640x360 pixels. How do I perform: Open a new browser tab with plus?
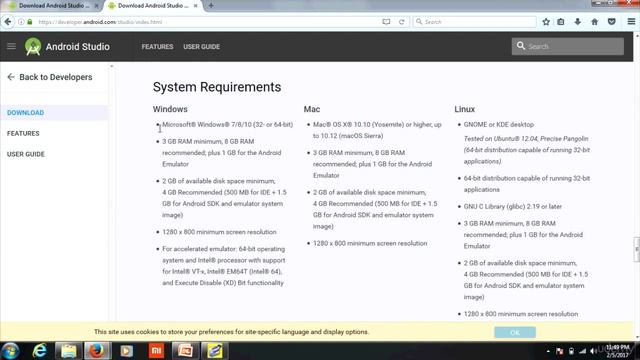click(x=211, y=6)
